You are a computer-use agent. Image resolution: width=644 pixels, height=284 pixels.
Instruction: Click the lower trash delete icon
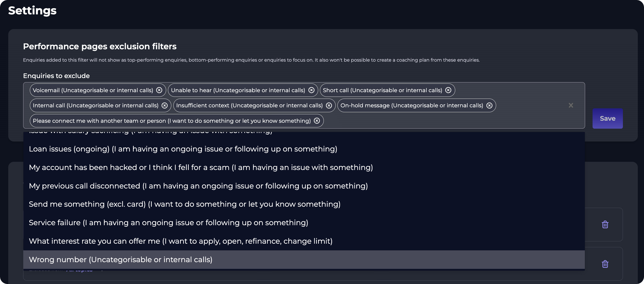[605, 264]
